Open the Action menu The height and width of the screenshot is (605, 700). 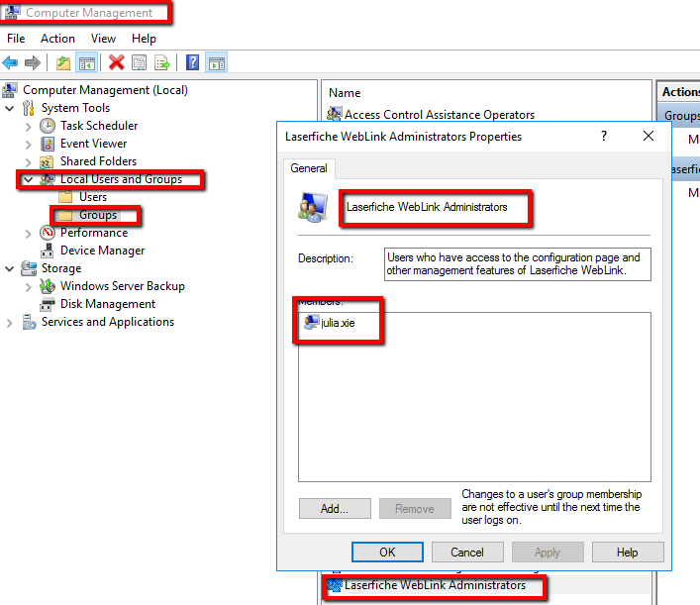point(57,39)
